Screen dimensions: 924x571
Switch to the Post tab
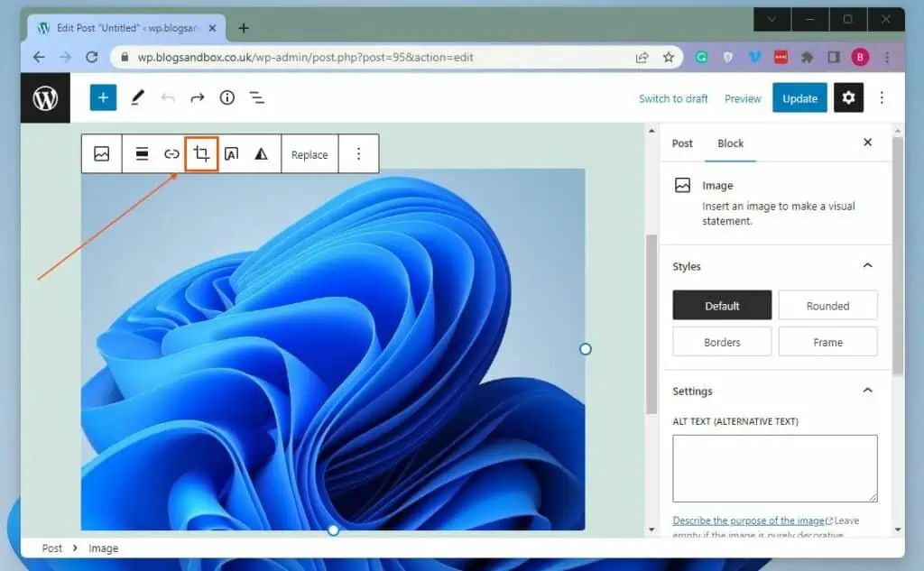click(682, 143)
